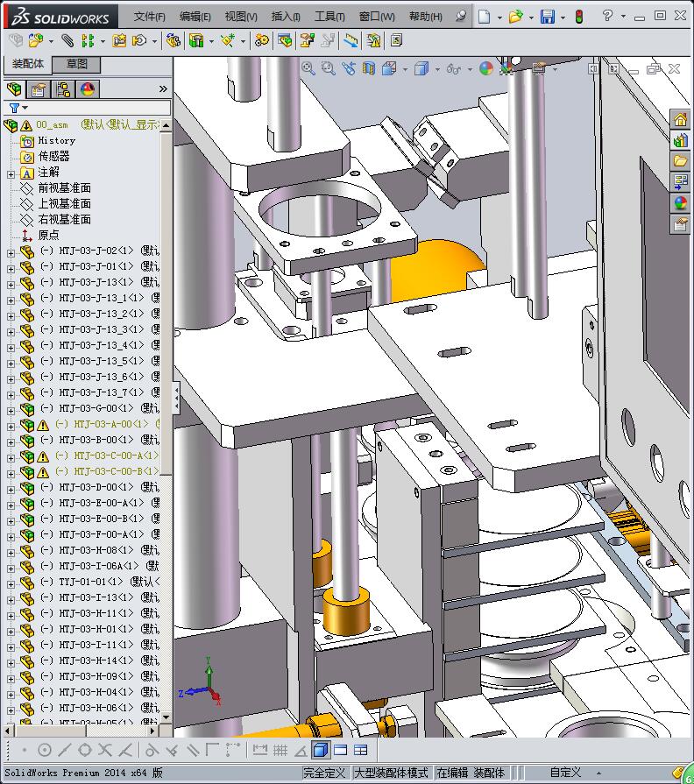Open the 编辑(E) menu
The image size is (694, 784).
[195, 17]
